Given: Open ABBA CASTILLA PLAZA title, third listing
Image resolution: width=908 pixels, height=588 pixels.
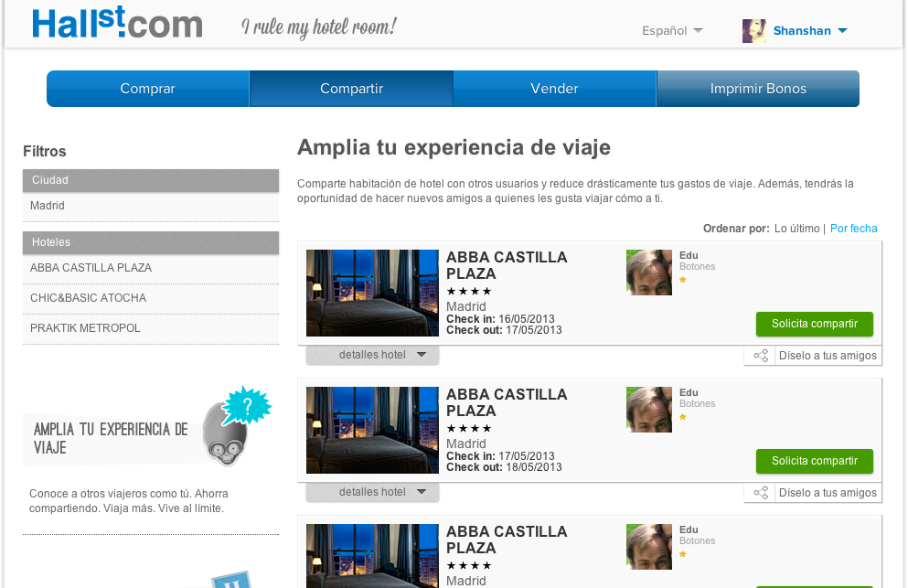Looking at the screenshot, I should click(x=507, y=540).
